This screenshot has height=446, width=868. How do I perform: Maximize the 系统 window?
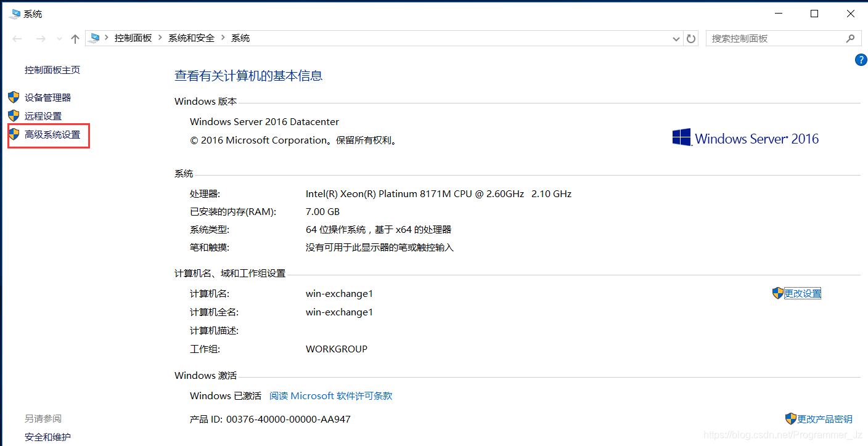point(814,14)
